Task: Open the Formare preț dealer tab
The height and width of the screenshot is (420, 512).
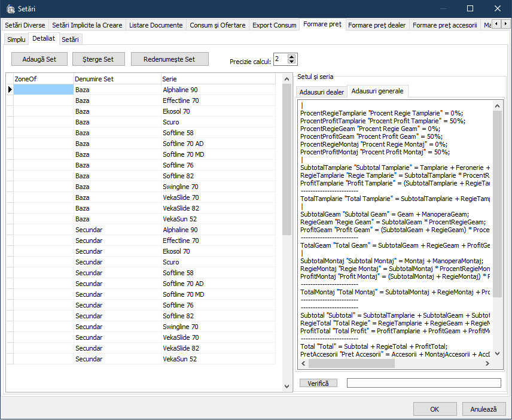Action: click(x=377, y=25)
